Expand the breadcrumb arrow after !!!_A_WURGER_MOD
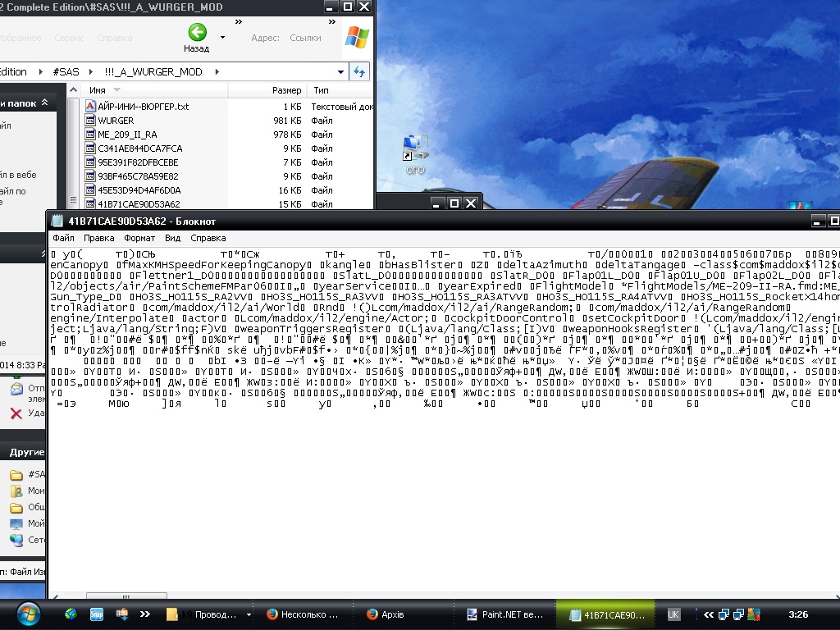Screen dimensions: 840x630 pos(217,72)
